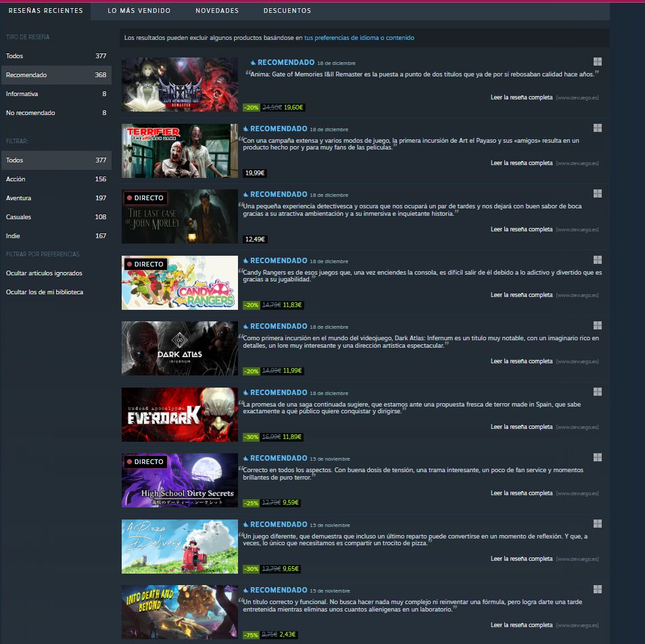Image resolution: width=645 pixels, height=644 pixels.
Task: Click the thumbs-up icon on Dark Atlas review
Action: (245, 326)
